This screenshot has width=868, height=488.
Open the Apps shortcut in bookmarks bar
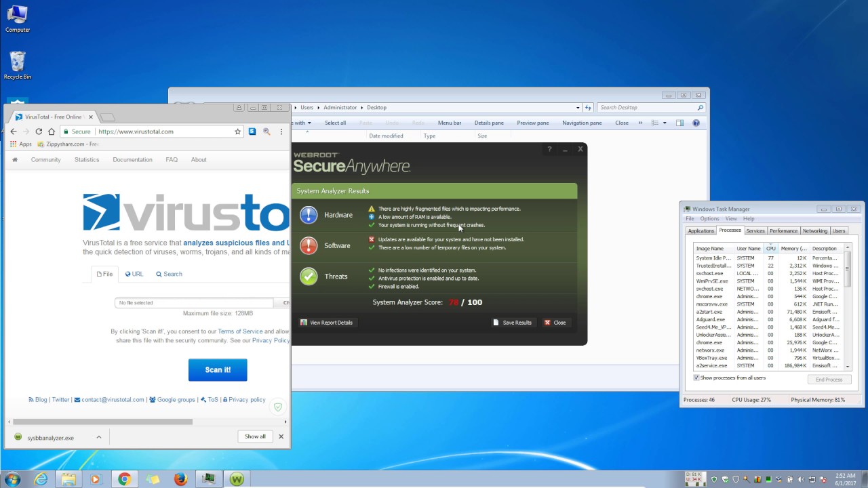point(20,144)
